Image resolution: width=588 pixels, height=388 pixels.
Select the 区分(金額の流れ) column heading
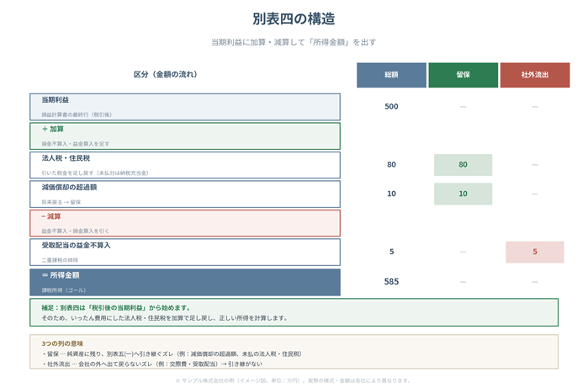click(166, 74)
